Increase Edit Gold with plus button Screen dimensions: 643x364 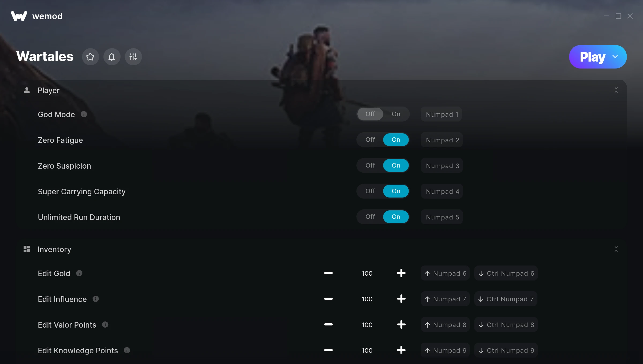click(401, 273)
